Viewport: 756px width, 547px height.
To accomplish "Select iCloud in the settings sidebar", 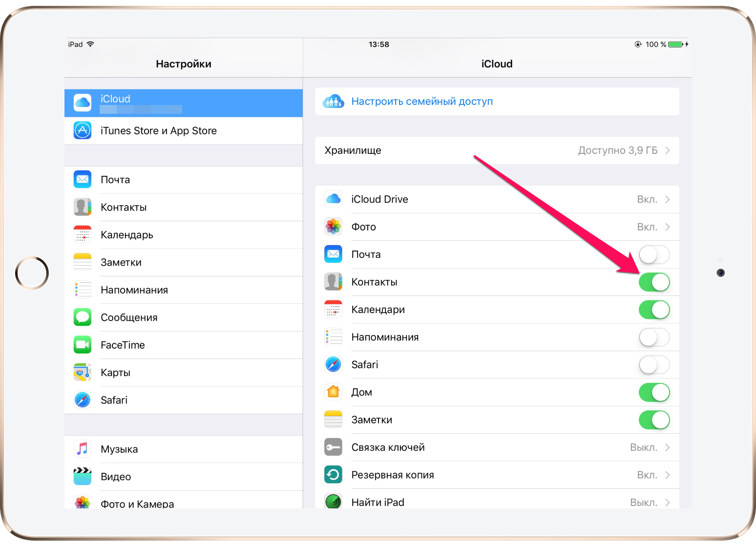I will [184, 103].
